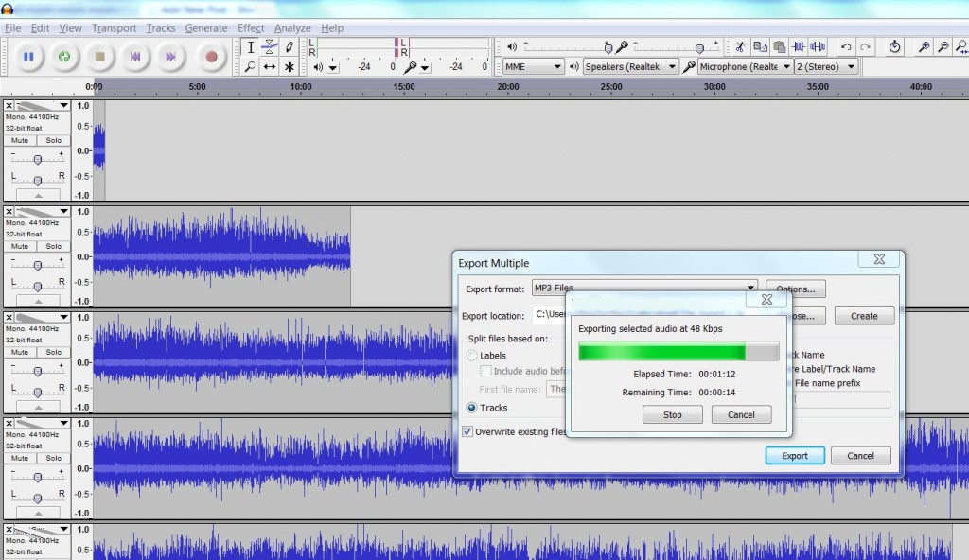Collapse the first track using its bottom arrow
The height and width of the screenshot is (560, 969).
[38, 195]
